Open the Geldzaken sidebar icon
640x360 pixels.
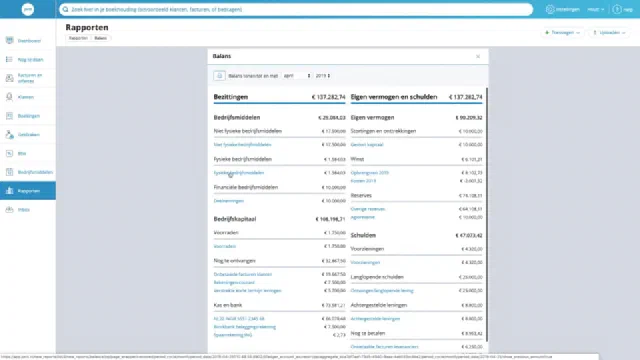coord(9,134)
